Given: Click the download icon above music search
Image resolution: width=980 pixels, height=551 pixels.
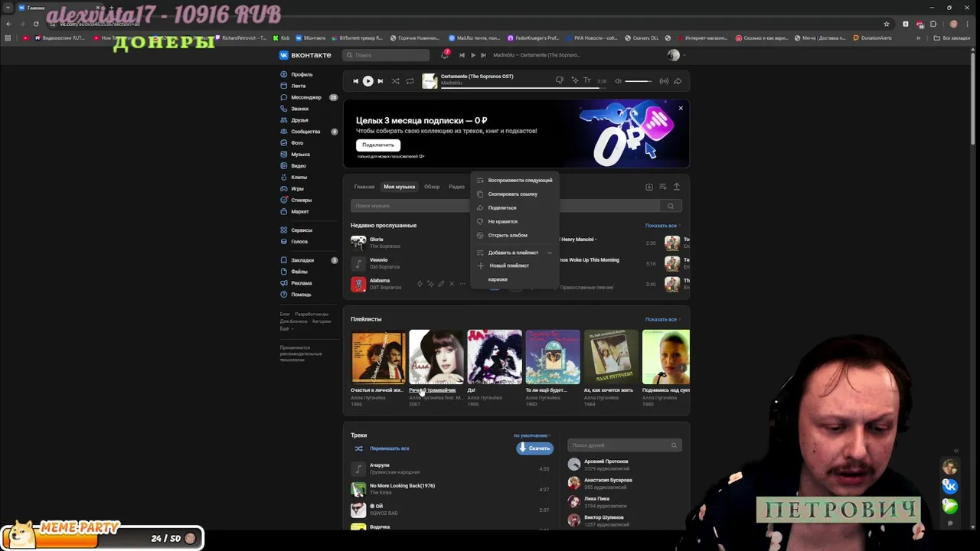Looking at the screenshot, I should click(649, 187).
